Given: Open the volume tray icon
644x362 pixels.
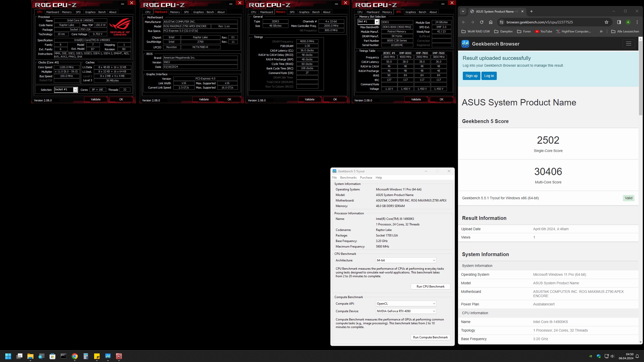Looking at the screenshot, I should 612,356.
